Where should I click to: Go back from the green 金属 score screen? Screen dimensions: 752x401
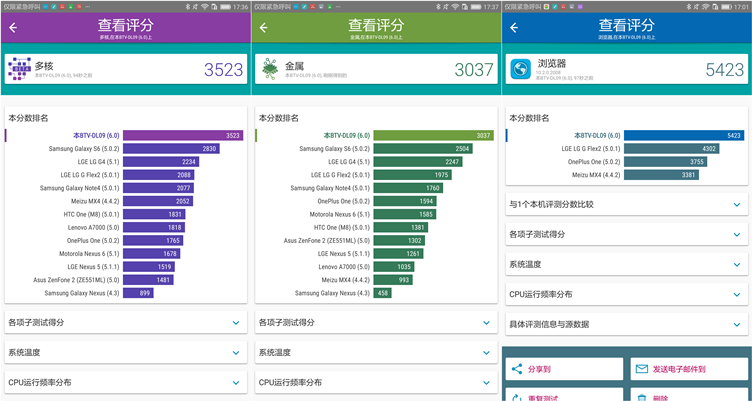point(264,28)
